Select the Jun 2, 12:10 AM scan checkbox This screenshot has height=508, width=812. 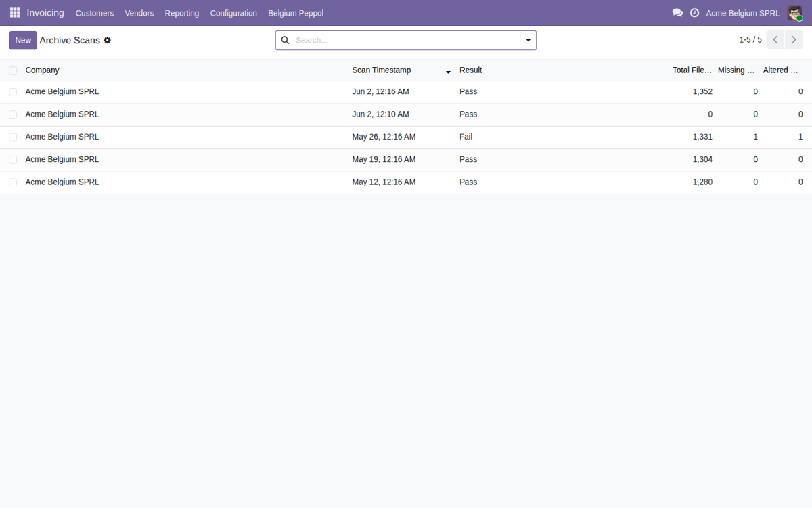(x=13, y=114)
